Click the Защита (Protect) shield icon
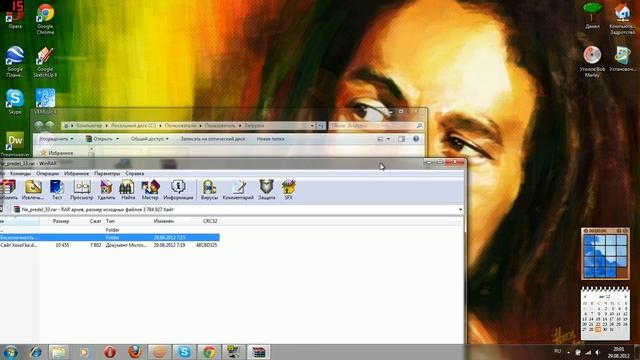640x360 pixels. [x=266, y=190]
